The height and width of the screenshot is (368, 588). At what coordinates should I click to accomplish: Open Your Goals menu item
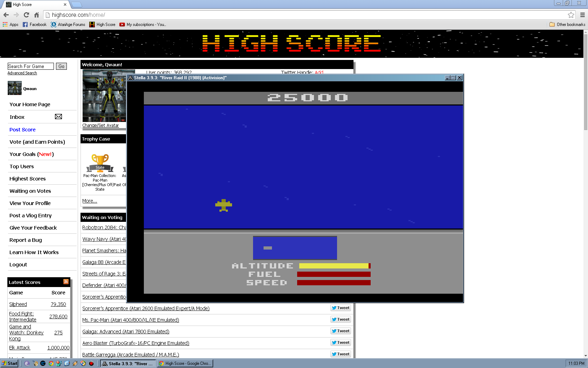coord(31,154)
